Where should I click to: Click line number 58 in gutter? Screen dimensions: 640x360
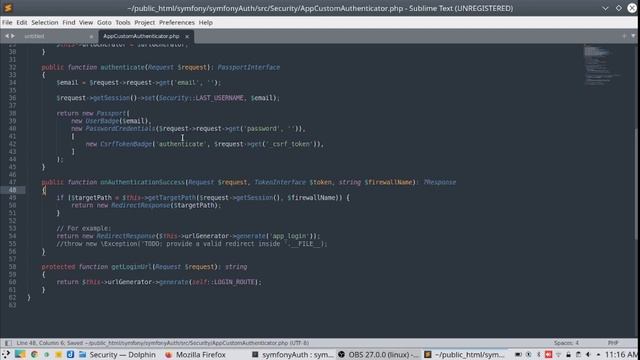[x=12, y=267]
